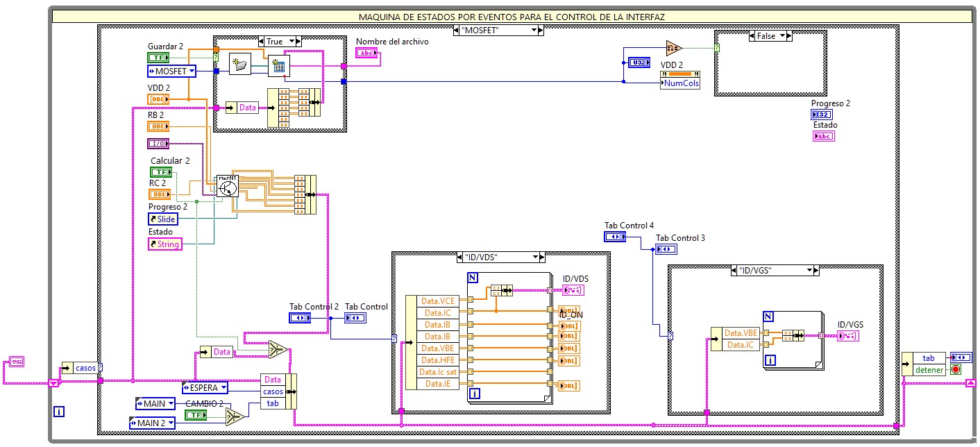Go to next case of "ID/VGS" structure

coord(818,270)
